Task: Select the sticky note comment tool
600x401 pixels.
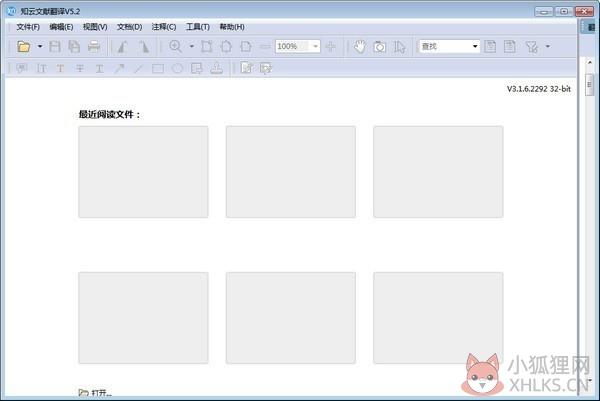Action: (22, 68)
